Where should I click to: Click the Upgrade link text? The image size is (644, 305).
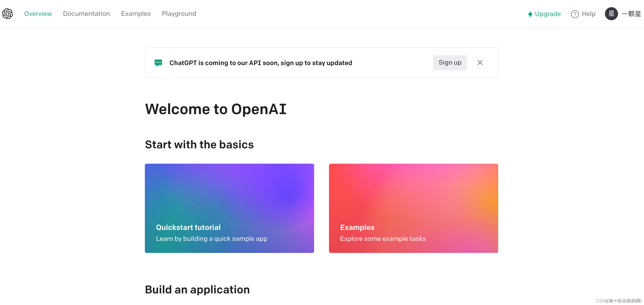point(548,14)
